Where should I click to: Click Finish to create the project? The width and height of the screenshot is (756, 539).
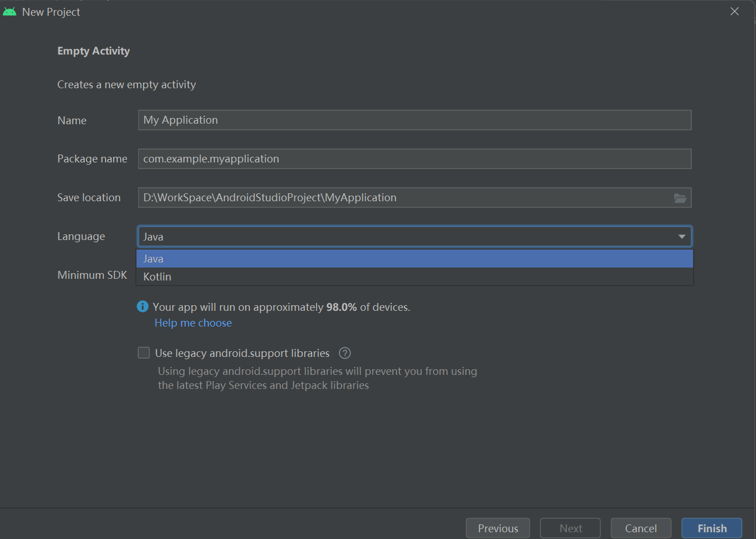click(712, 528)
